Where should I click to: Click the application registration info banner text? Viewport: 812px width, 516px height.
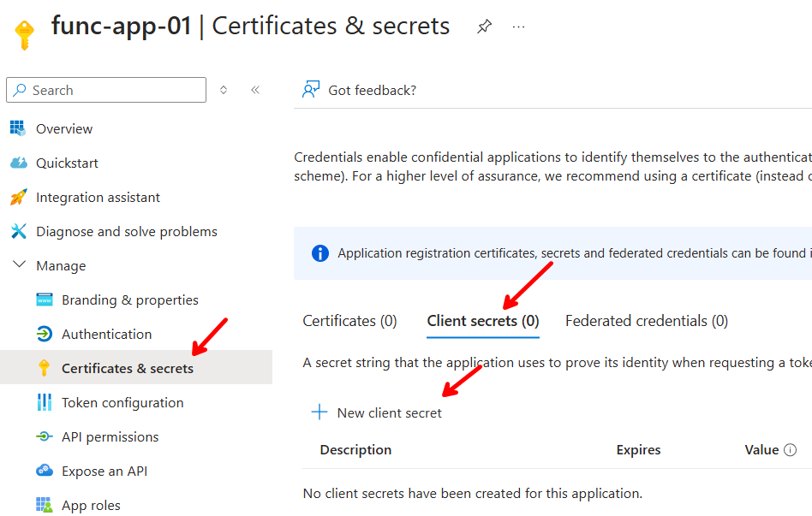click(x=574, y=253)
